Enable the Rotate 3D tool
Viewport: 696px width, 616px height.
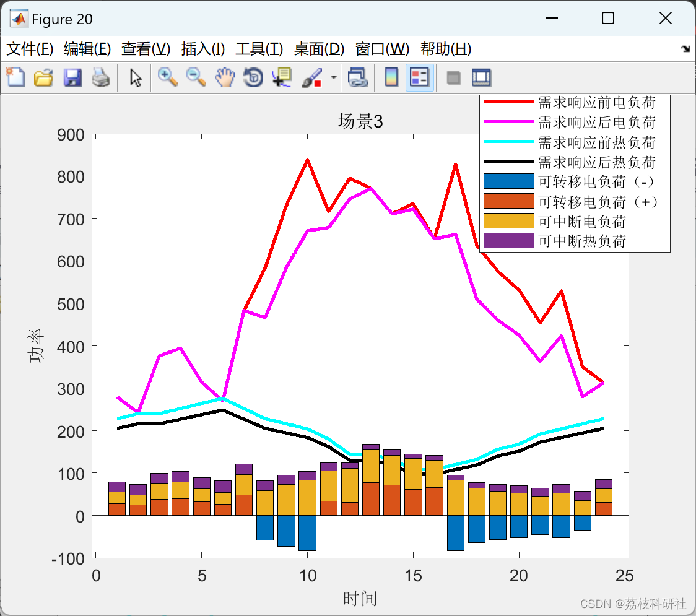(253, 77)
